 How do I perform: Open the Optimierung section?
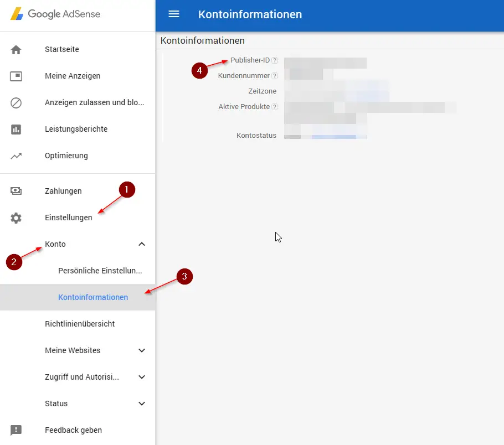[78, 156]
